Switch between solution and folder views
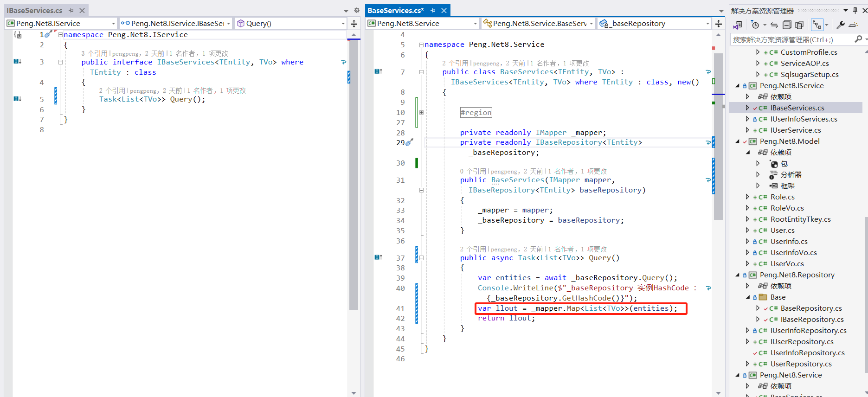 [737, 25]
